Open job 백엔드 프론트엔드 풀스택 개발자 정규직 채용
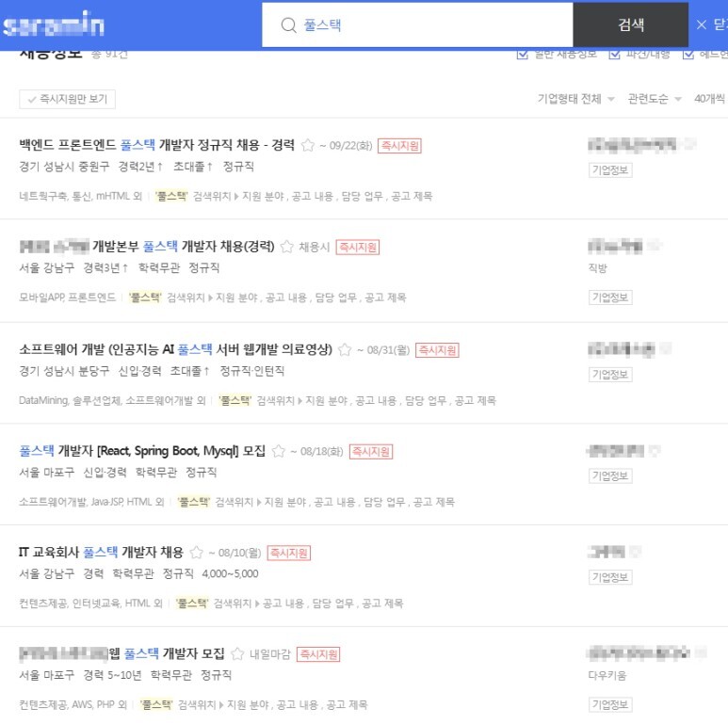 pos(157,145)
